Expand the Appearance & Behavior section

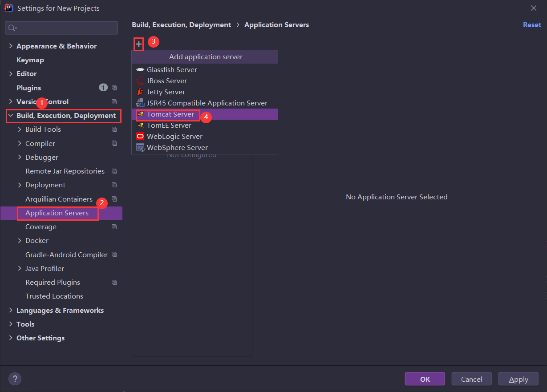11,46
